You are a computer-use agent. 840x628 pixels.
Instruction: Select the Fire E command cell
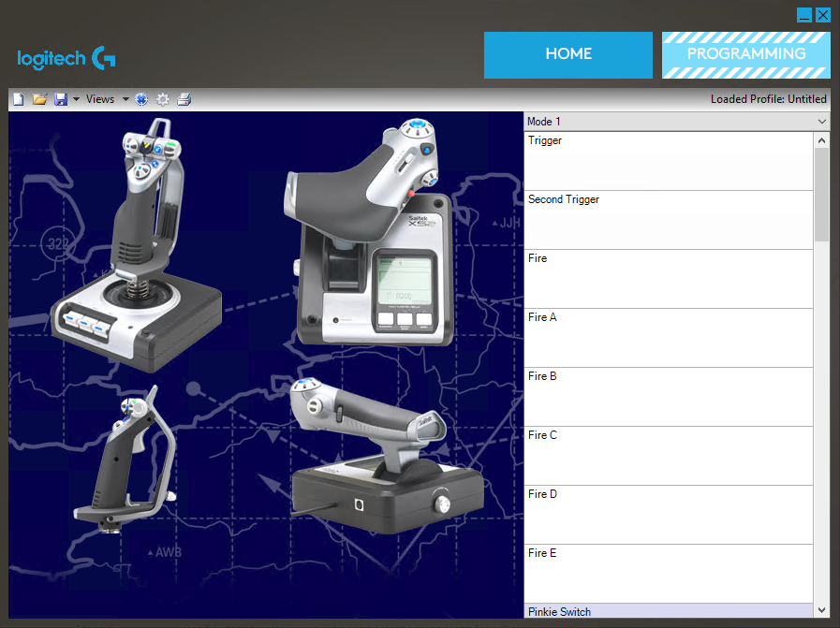click(x=668, y=574)
